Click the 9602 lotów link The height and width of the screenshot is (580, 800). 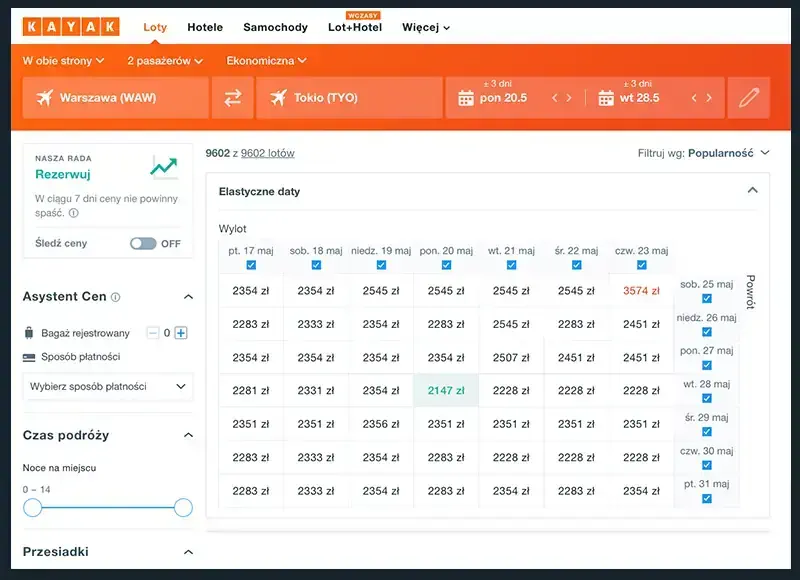pos(267,153)
